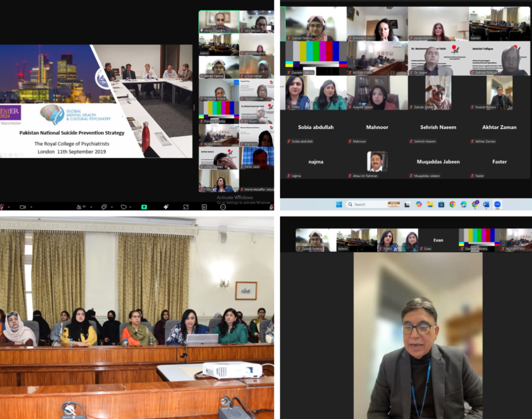This screenshot has width=532, height=419.
Task: Open Microsoft Word from the taskbar
Action: coord(486,204)
